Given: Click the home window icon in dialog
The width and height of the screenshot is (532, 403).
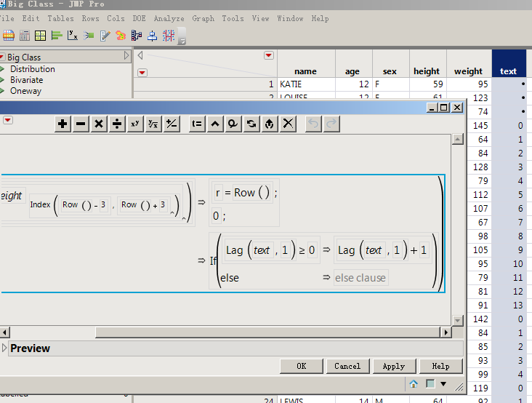Looking at the screenshot, I should (414, 383).
